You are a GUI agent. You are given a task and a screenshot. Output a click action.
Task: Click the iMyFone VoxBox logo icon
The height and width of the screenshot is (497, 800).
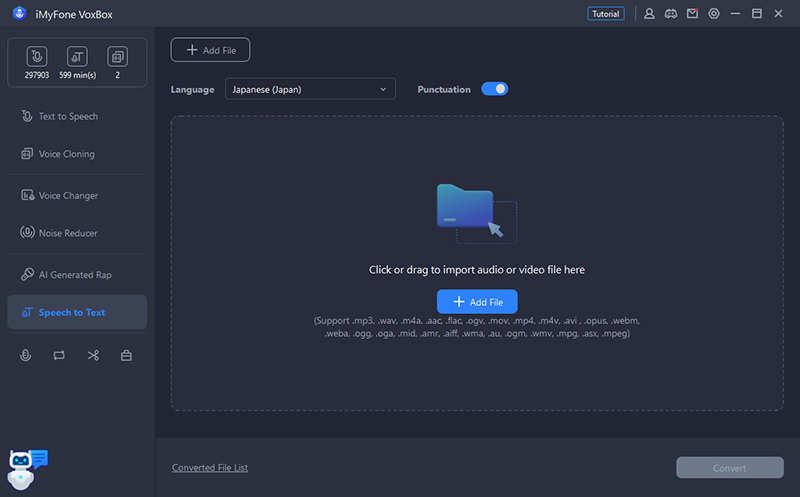[x=19, y=13]
